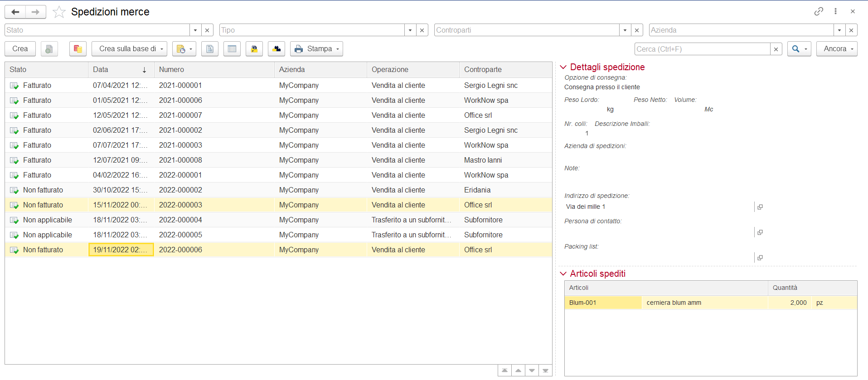This screenshot has width=868, height=380.
Task: Click the Quantità column header
Action: tap(812, 288)
